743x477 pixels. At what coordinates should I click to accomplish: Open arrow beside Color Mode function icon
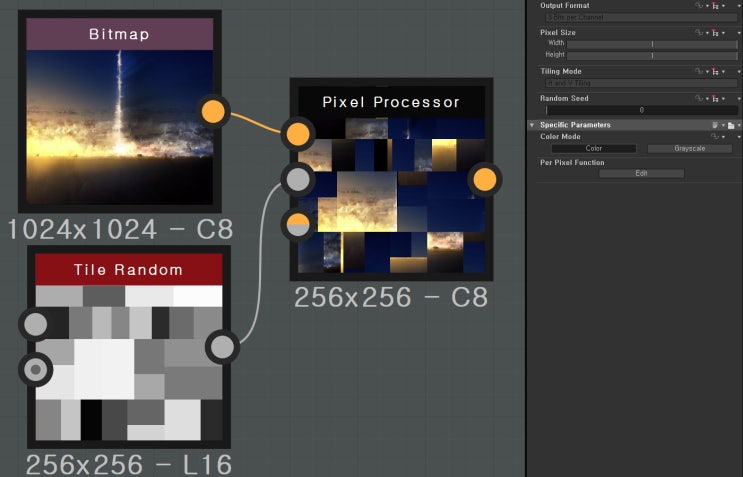[724, 137]
